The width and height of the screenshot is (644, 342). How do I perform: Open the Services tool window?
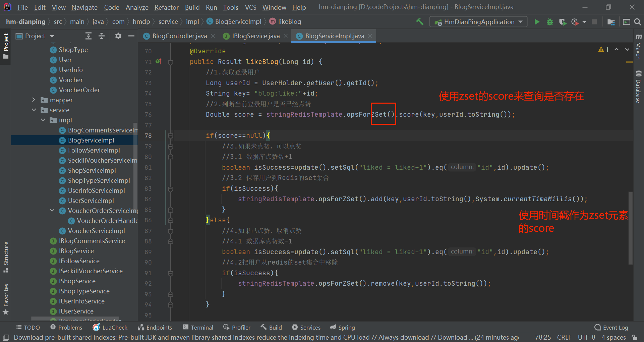(x=306, y=328)
